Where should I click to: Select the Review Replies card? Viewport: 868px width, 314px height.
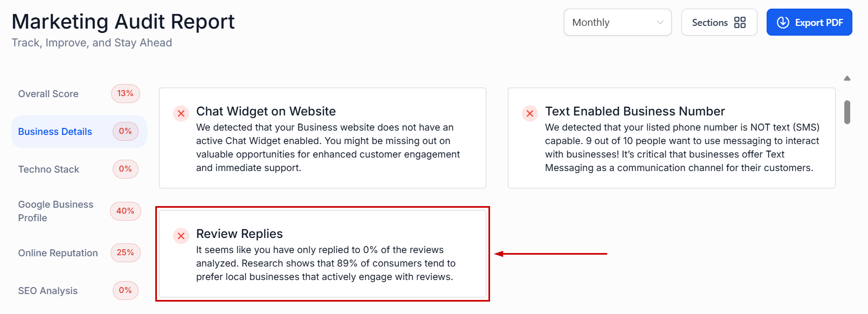pos(322,254)
